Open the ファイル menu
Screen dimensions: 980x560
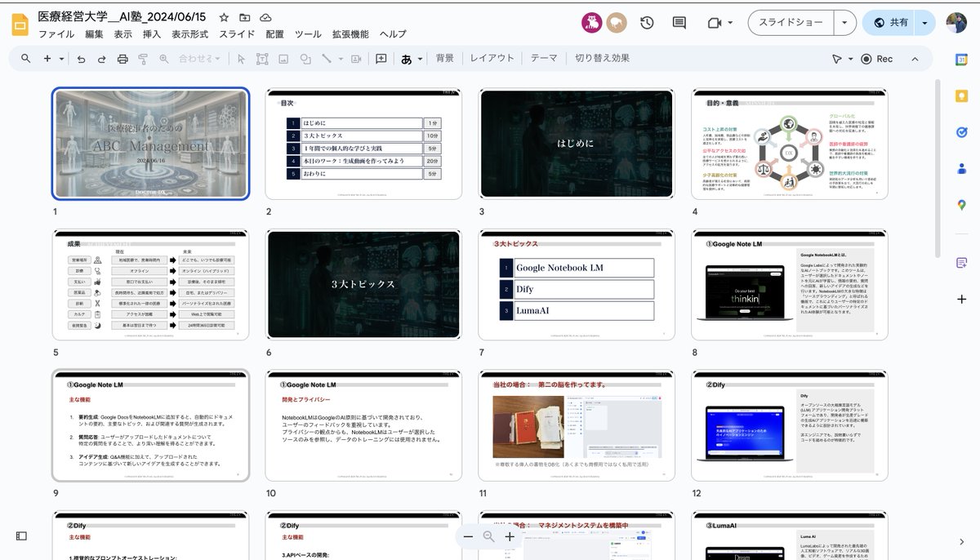[56, 34]
